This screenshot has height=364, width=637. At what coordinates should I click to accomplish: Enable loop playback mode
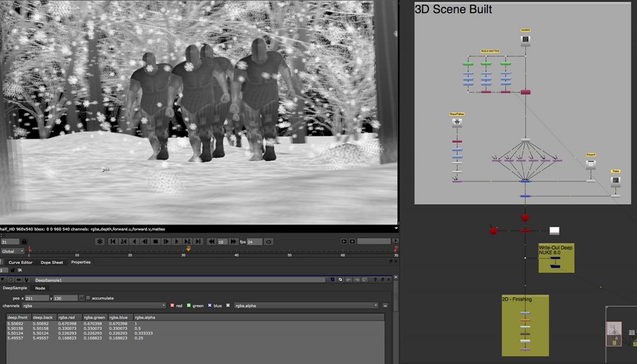pyautogui.click(x=269, y=241)
